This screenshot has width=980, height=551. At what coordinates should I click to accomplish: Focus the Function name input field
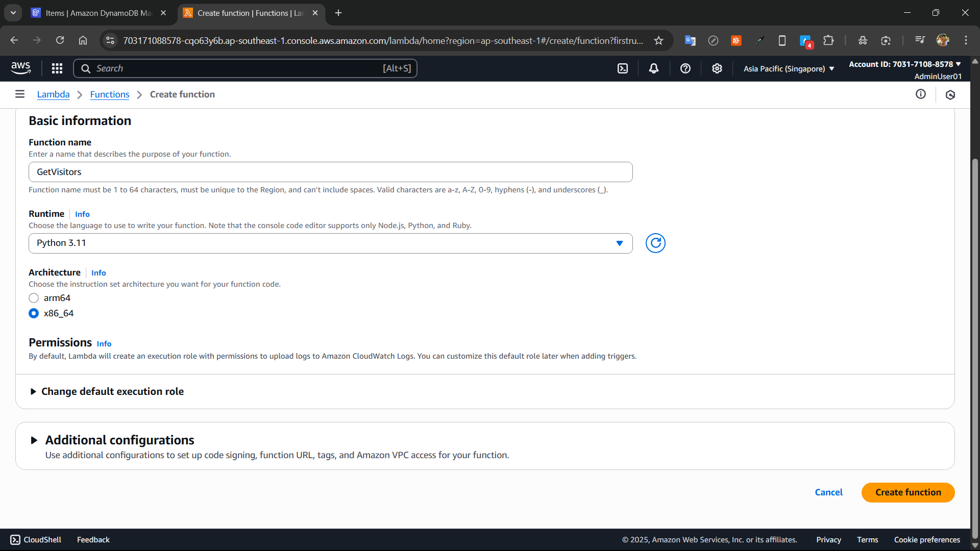click(x=330, y=172)
